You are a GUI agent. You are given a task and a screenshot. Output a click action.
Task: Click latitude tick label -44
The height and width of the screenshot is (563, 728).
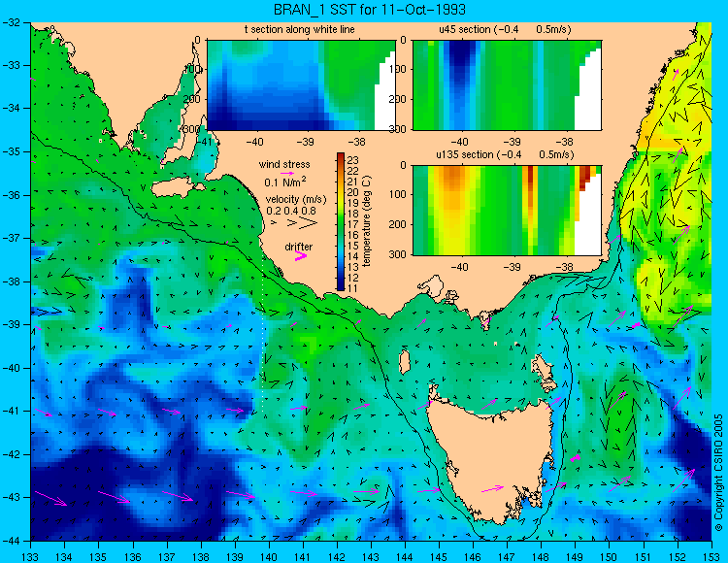11,541
